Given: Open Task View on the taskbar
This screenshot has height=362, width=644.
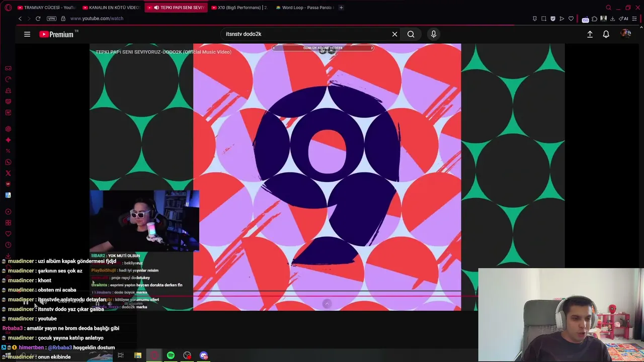Looking at the screenshot, I should [x=121, y=355].
